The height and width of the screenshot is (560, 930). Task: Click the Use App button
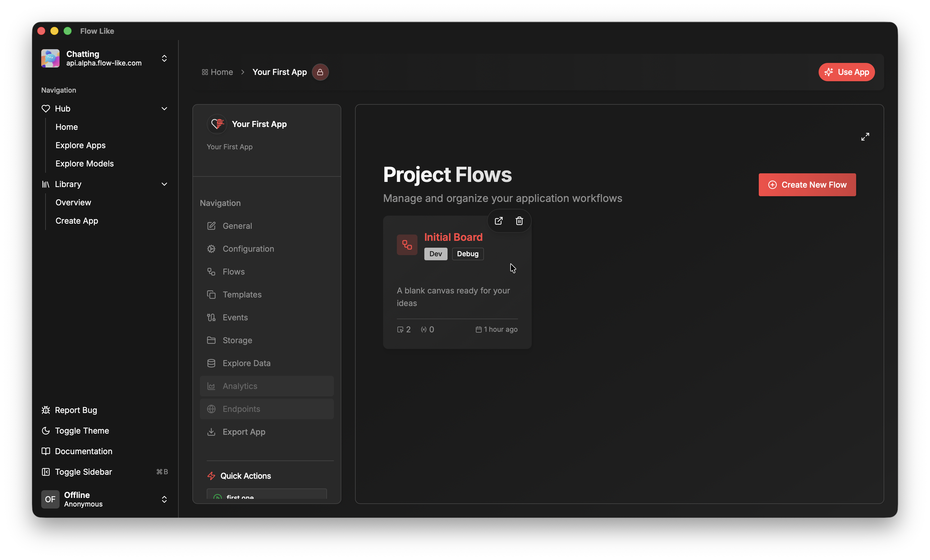coord(846,72)
